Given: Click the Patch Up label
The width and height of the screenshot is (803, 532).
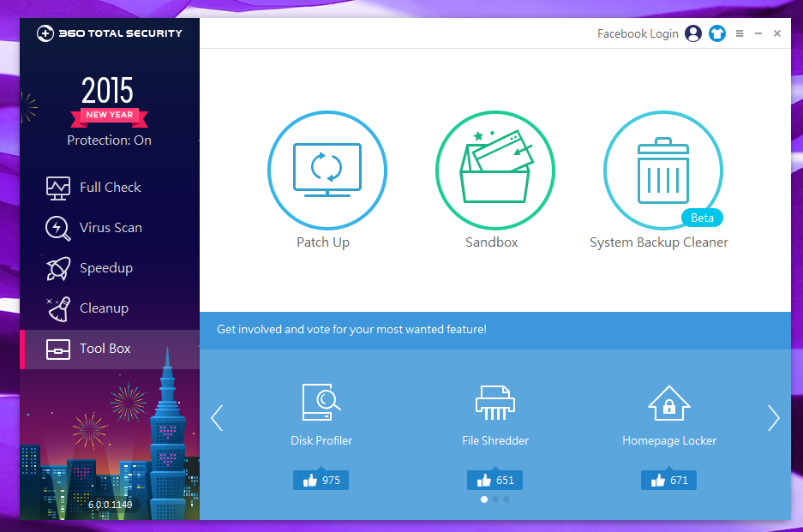Looking at the screenshot, I should [x=323, y=242].
